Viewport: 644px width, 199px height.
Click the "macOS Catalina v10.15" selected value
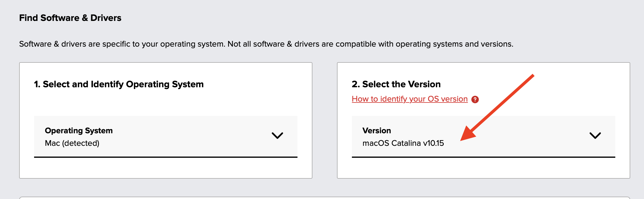click(x=403, y=143)
